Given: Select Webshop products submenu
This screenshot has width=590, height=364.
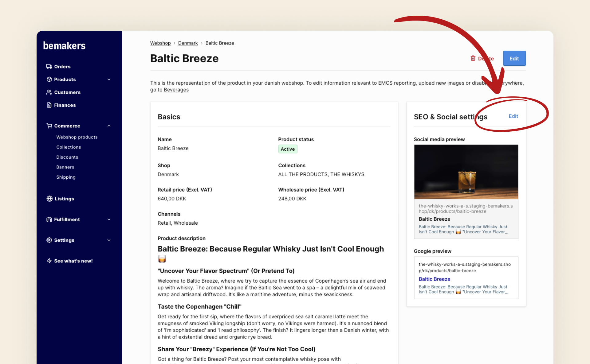Looking at the screenshot, I should [77, 137].
